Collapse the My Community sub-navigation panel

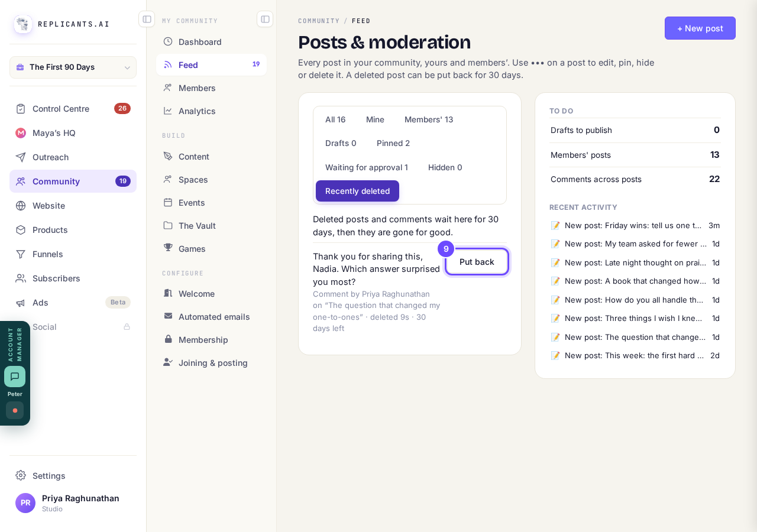click(265, 19)
